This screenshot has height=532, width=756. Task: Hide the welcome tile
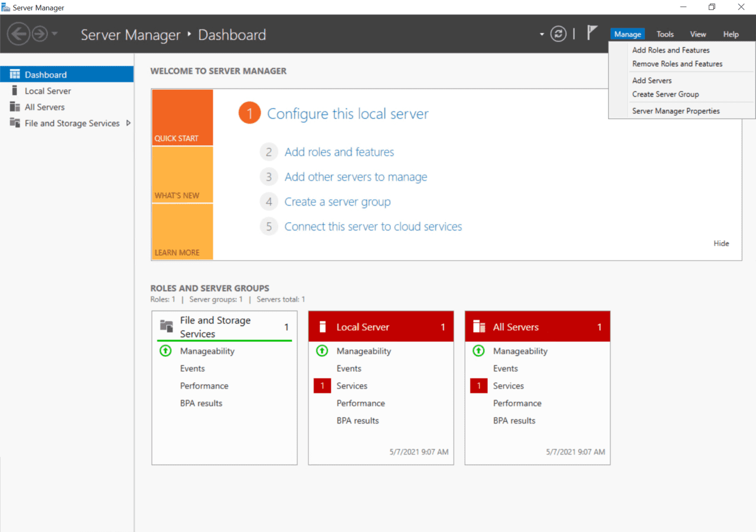(721, 243)
